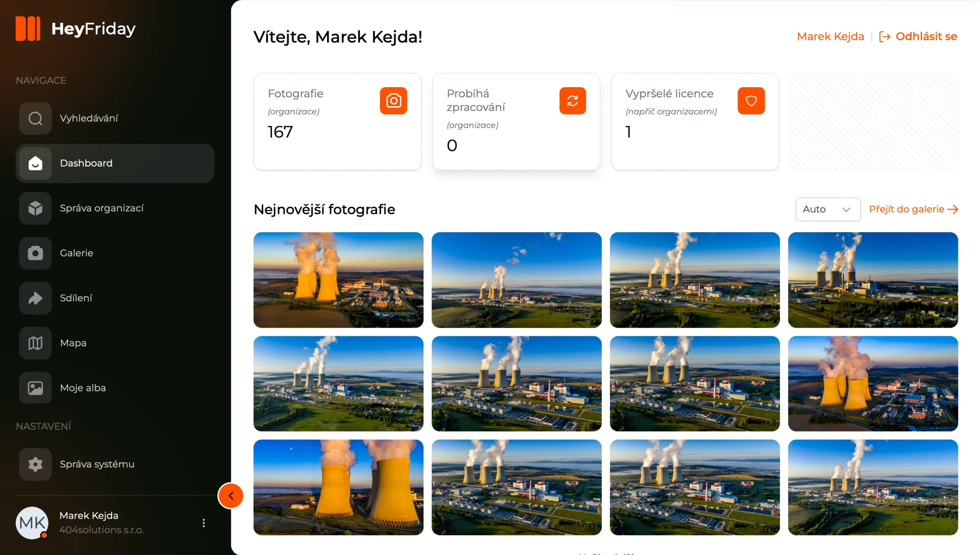Select the Dashboard navigation item
980x555 pixels.
point(115,163)
